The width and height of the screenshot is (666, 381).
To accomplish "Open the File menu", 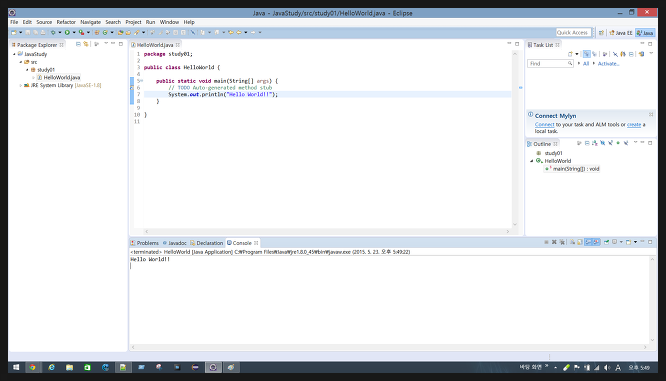I will (14, 22).
